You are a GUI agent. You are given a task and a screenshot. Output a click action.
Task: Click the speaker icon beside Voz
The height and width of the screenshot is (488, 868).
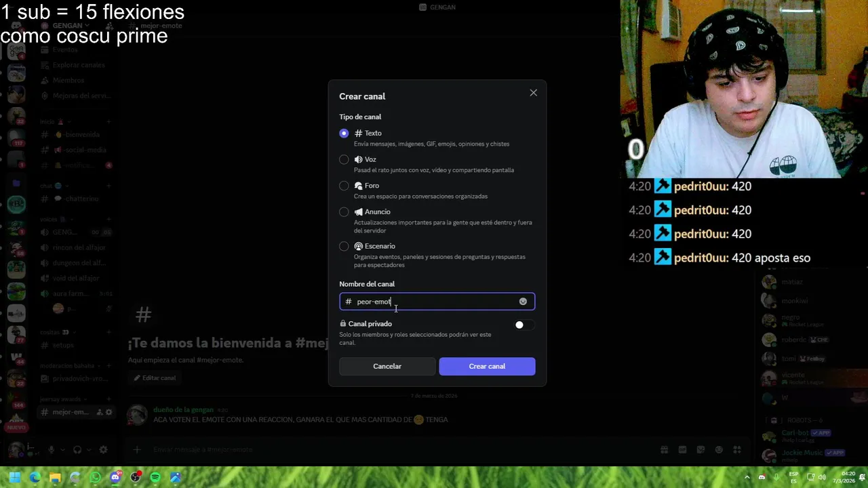(x=358, y=160)
